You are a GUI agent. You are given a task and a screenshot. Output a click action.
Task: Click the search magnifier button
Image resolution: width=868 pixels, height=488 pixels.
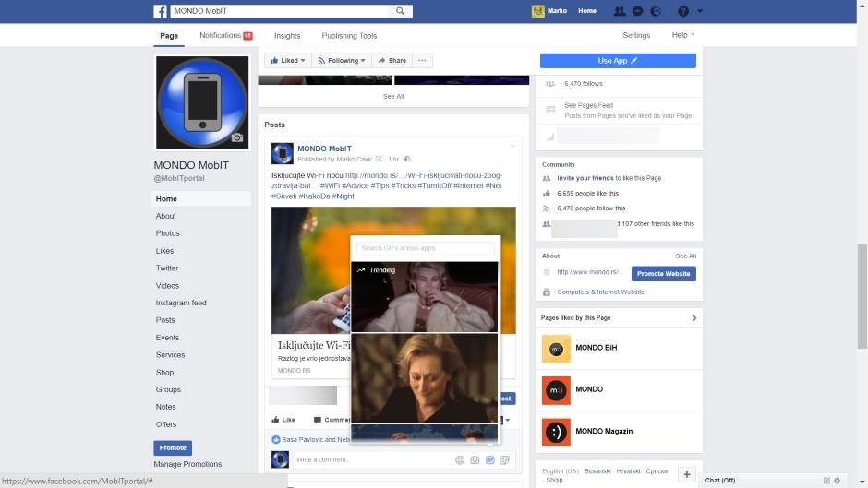(x=400, y=11)
